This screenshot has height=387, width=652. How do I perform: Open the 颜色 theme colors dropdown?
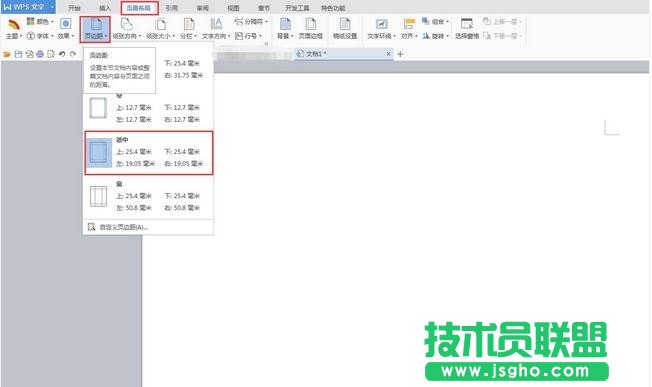pyautogui.click(x=40, y=21)
